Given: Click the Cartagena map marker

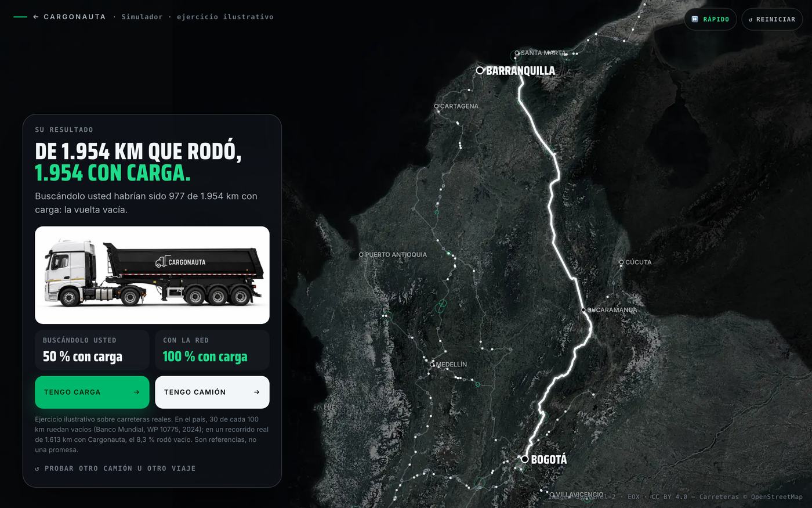Looking at the screenshot, I should pyautogui.click(x=437, y=106).
